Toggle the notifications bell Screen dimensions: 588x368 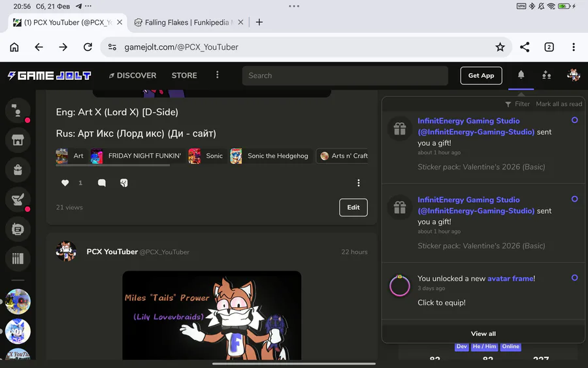(521, 75)
